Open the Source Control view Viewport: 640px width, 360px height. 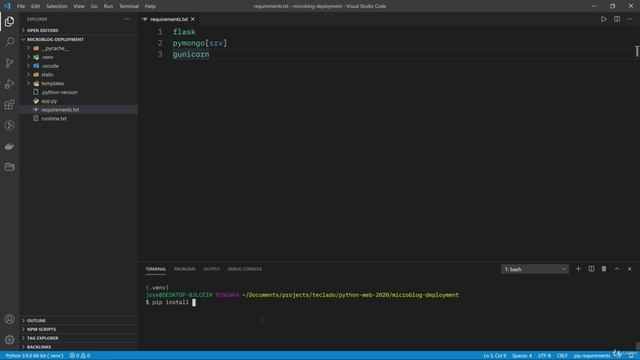point(9,63)
